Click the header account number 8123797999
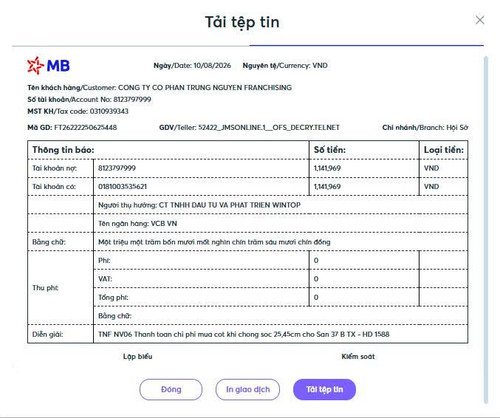Screen dimensions: 500x418 click(x=132, y=99)
